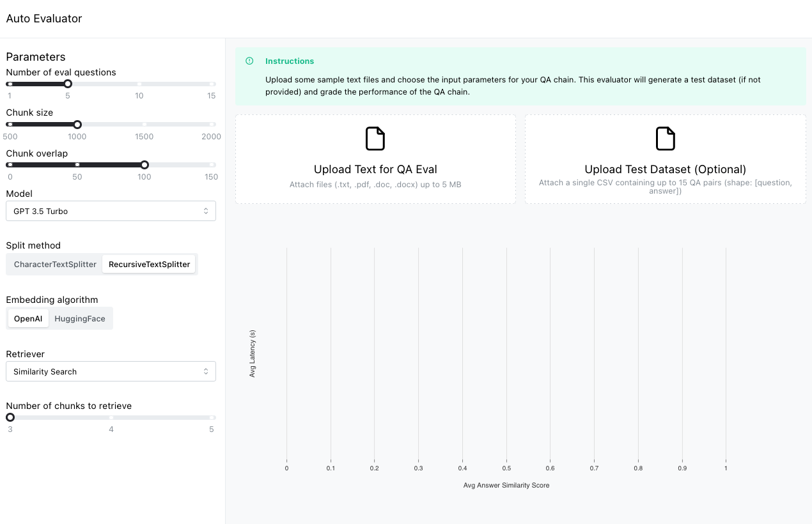Click the Number of chunks to retrieve label

(69, 406)
